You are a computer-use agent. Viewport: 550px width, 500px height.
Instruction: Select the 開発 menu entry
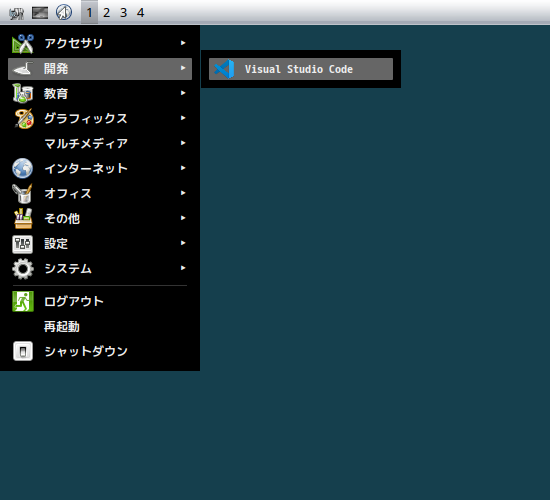(100, 69)
